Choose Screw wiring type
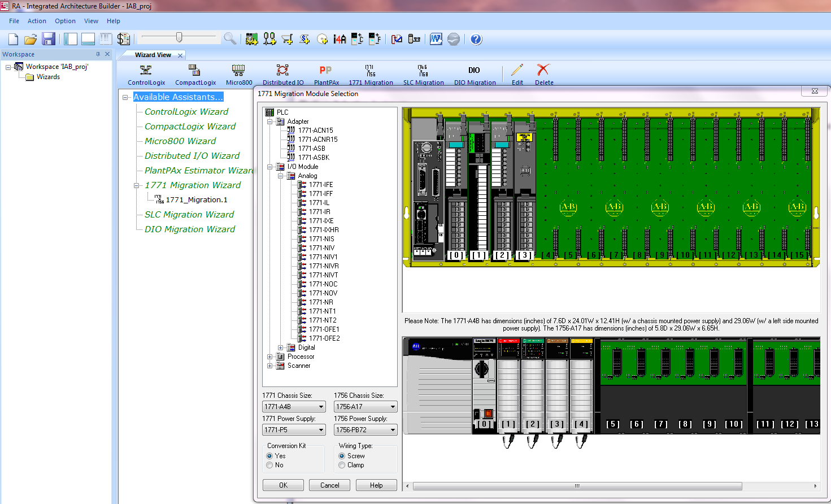The image size is (831, 504). coord(342,456)
